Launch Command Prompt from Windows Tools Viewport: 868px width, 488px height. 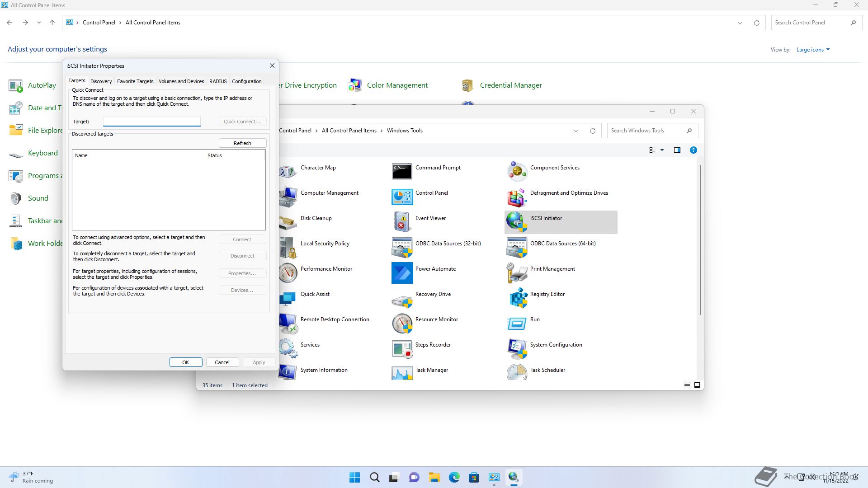click(x=426, y=171)
